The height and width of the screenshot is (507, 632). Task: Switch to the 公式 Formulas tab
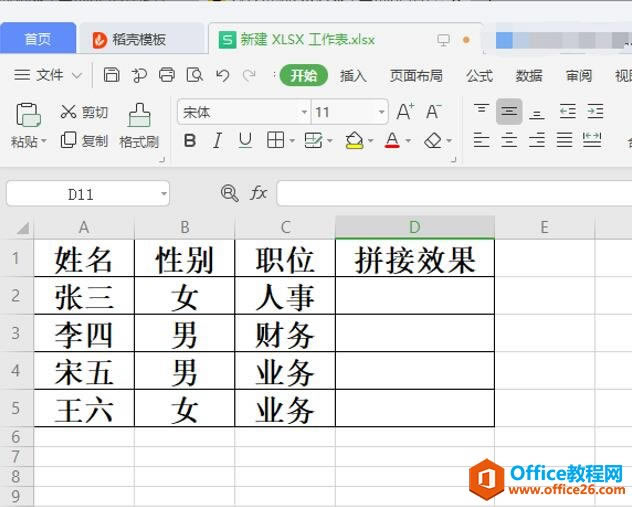pyautogui.click(x=479, y=75)
